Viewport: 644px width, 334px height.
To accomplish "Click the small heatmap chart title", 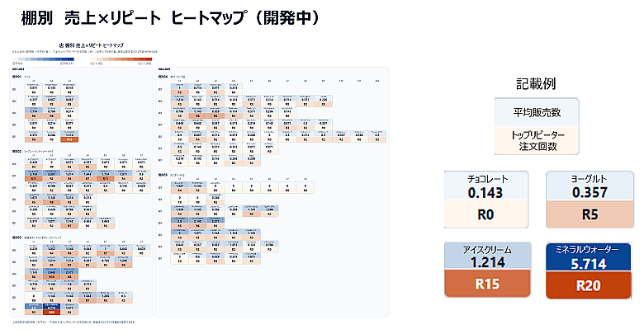I will (91, 45).
